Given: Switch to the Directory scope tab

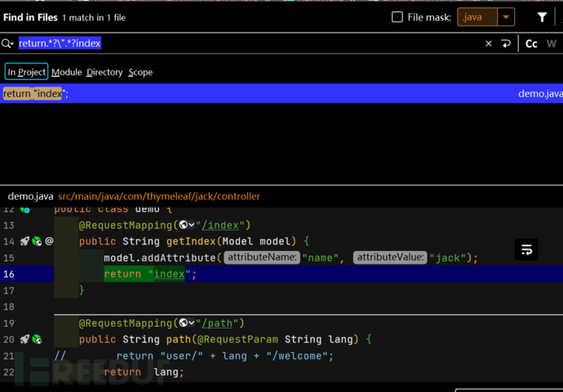Looking at the screenshot, I should [104, 72].
